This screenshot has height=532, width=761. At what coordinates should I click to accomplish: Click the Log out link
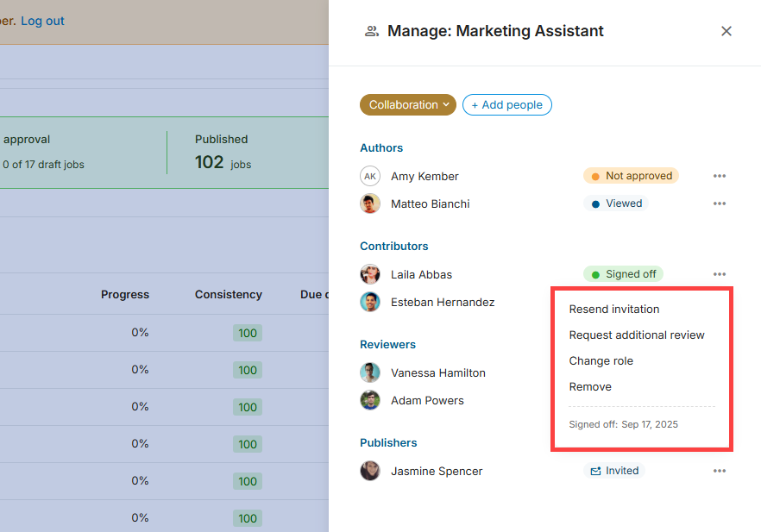(41, 20)
